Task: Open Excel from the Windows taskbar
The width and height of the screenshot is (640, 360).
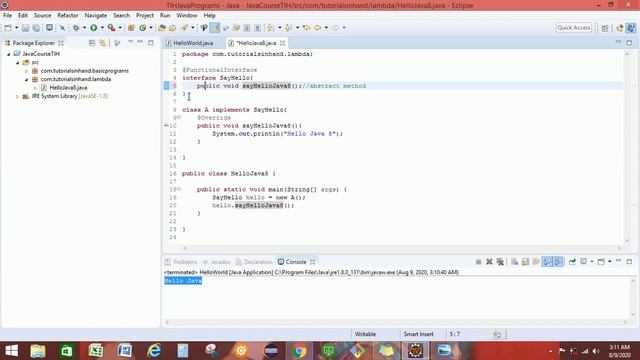Action: tap(96, 351)
